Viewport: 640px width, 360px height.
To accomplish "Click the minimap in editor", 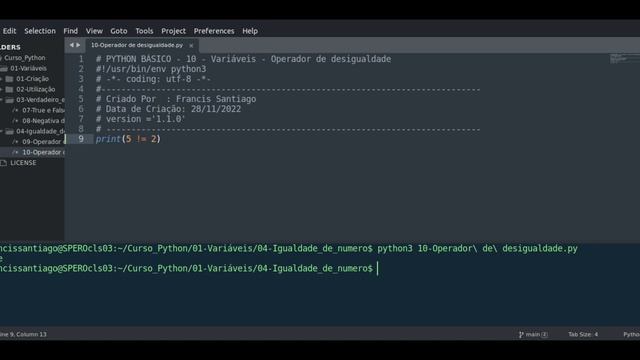I will click(x=624, y=58).
